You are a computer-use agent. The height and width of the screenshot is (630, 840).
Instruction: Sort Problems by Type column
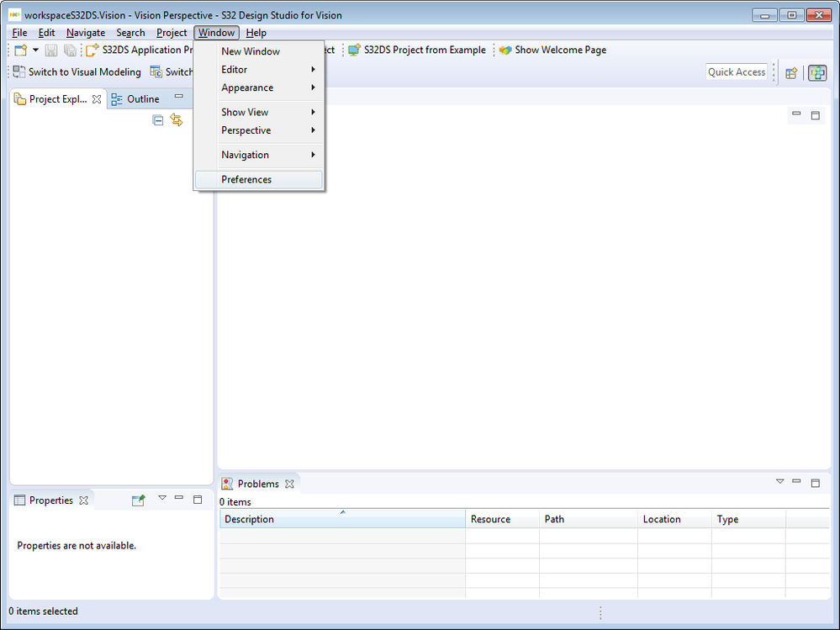pos(749,519)
